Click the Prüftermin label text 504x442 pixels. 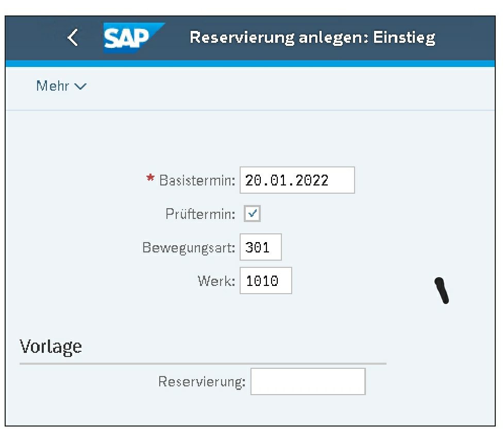click(x=200, y=214)
